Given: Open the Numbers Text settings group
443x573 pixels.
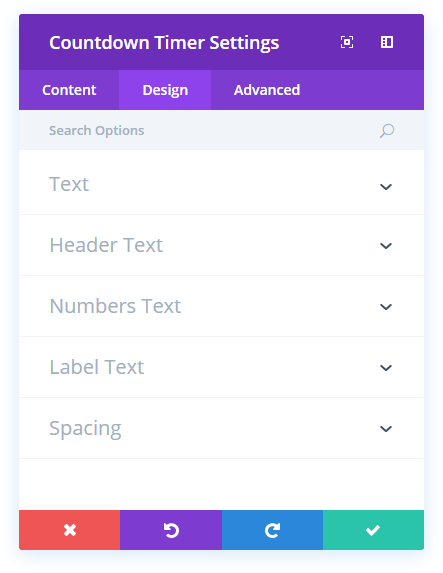Looking at the screenshot, I should (x=222, y=306).
